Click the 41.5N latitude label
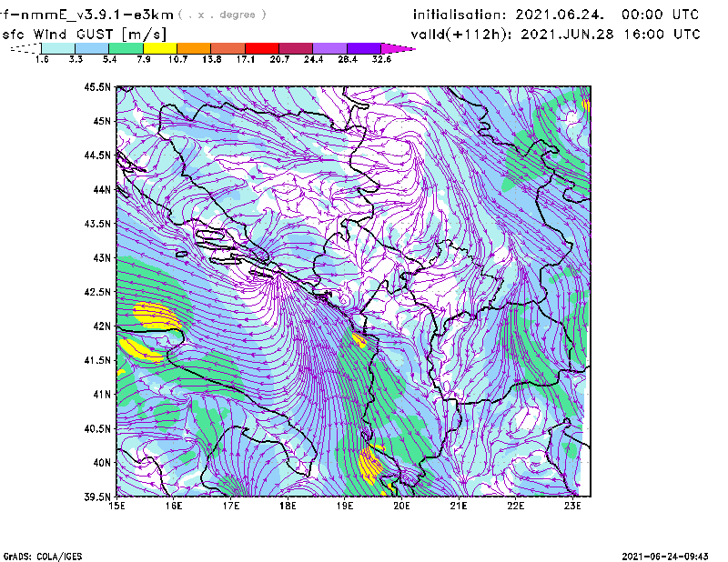The height and width of the screenshot is (562, 728). [97, 360]
